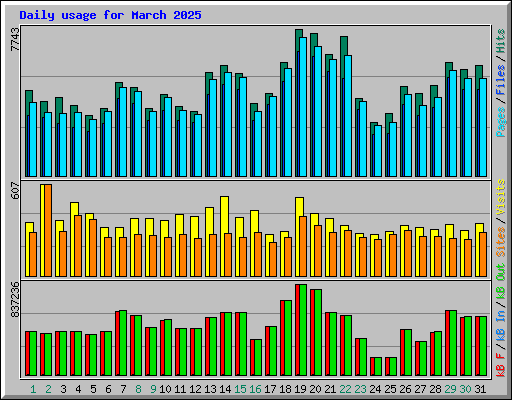Select day 18 on the x-axis
The height and width of the screenshot is (400, 512).
(285, 389)
